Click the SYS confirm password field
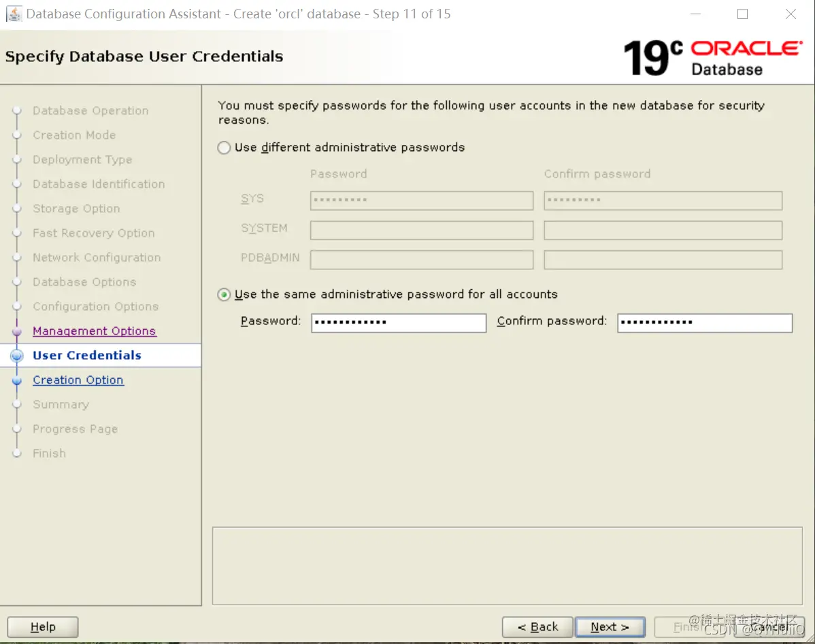 (663, 201)
